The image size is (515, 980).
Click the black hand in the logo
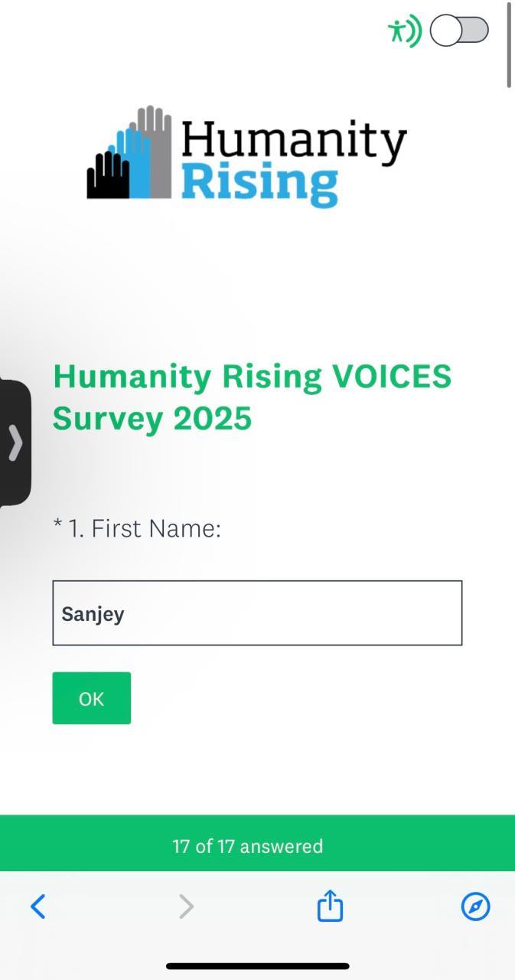click(x=103, y=176)
